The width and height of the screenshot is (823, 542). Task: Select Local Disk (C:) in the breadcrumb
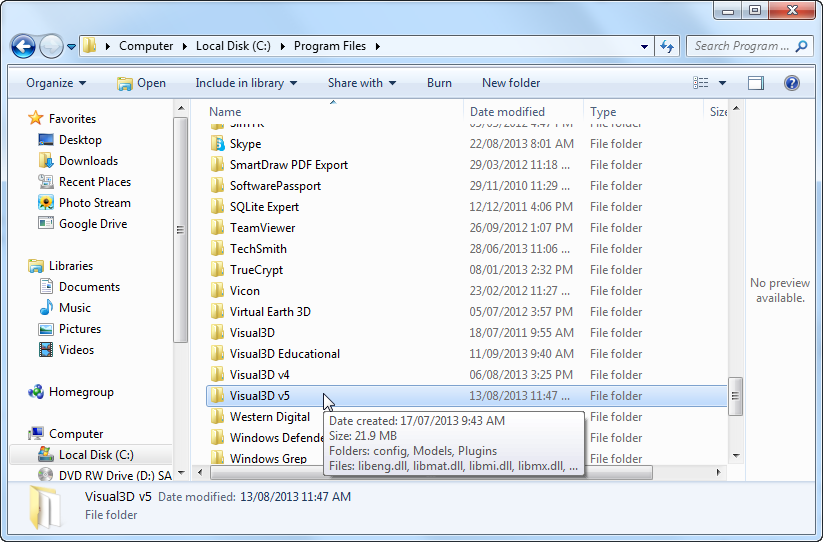pyautogui.click(x=234, y=46)
